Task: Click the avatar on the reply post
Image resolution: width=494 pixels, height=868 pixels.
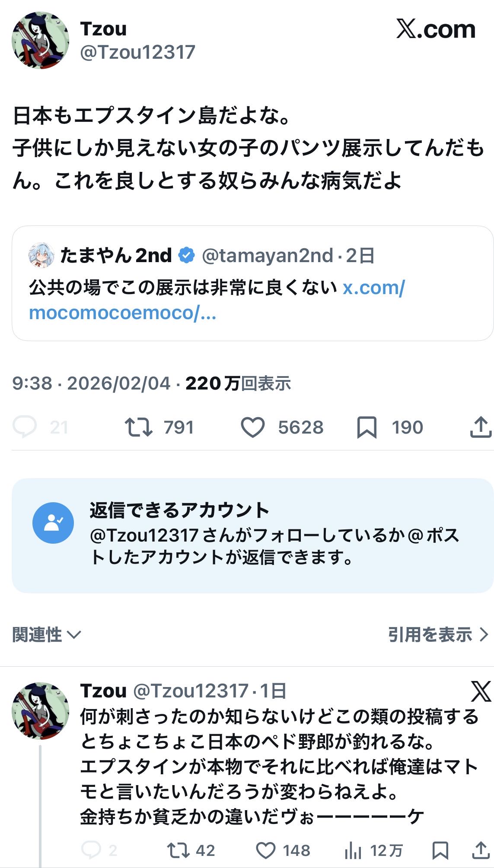Action: pos(40,711)
